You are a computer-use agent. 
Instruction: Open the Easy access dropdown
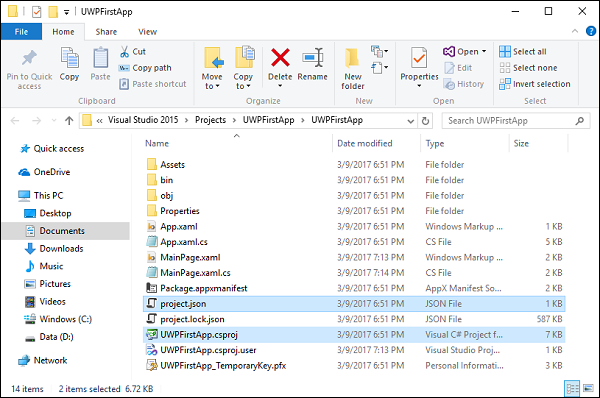tap(379, 68)
